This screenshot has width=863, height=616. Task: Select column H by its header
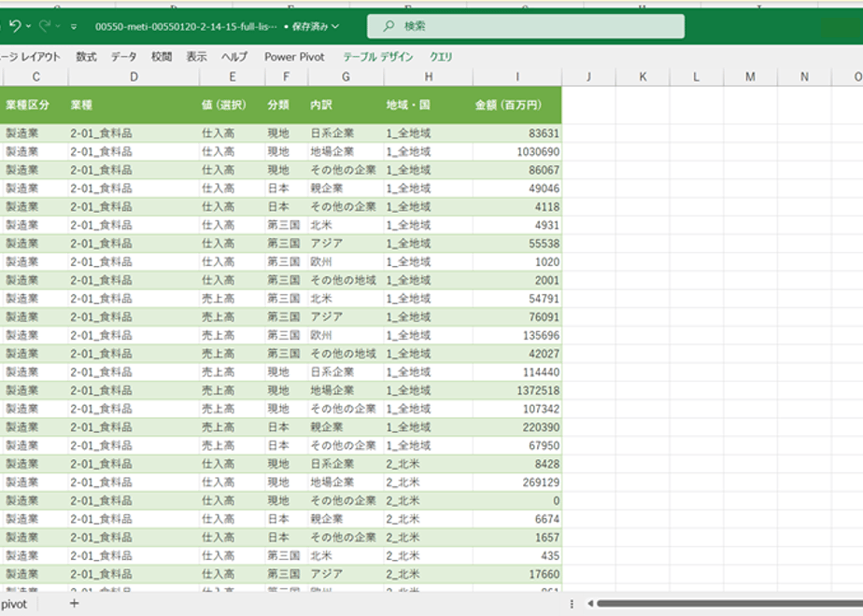428,77
